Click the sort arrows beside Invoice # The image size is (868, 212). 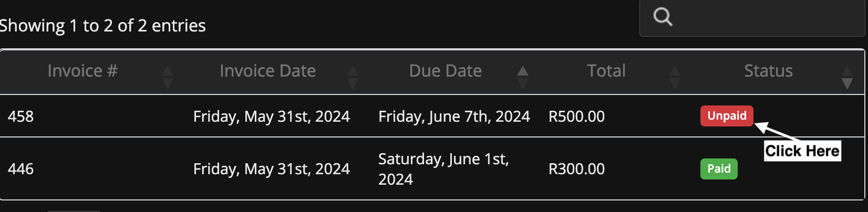click(x=167, y=77)
